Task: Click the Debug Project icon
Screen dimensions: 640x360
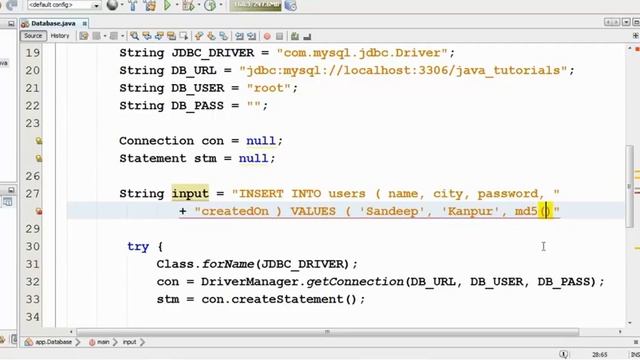Action: pos(188,5)
